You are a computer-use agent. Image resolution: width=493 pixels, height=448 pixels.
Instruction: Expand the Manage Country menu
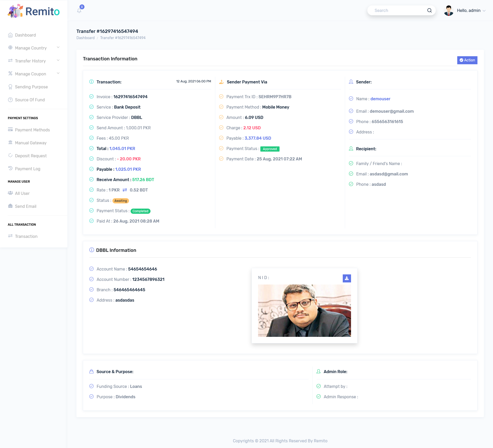tap(34, 48)
